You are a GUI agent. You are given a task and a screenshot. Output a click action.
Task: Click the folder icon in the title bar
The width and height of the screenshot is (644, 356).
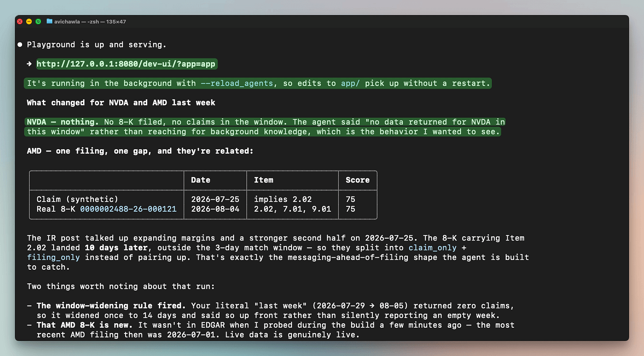point(49,21)
